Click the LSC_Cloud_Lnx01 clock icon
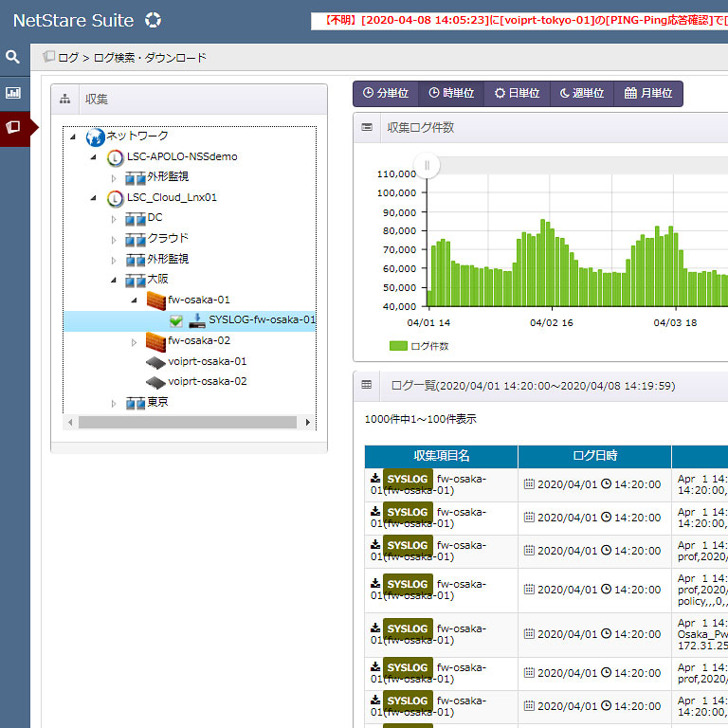This screenshot has height=728, width=728. [115, 198]
